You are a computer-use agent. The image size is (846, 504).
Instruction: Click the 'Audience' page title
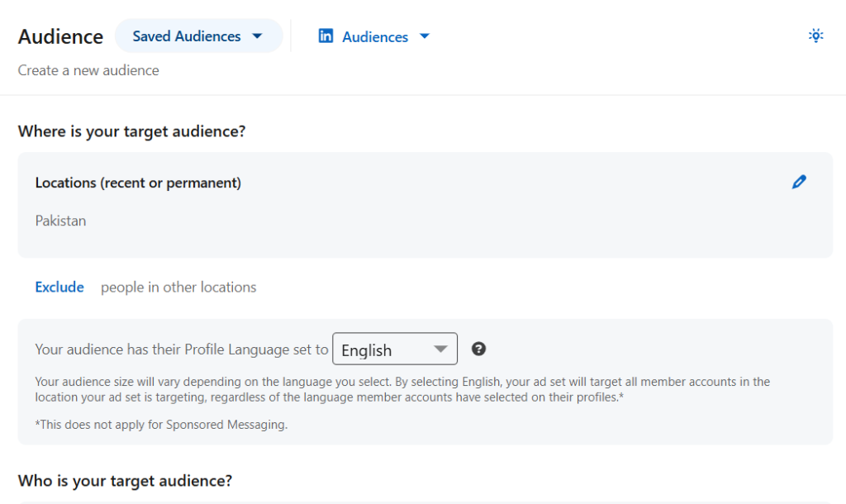(x=60, y=37)
